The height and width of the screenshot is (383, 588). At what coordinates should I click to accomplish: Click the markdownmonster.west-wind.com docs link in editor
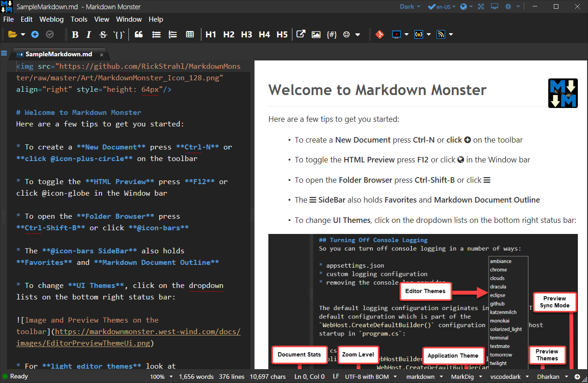click(128, 337)
